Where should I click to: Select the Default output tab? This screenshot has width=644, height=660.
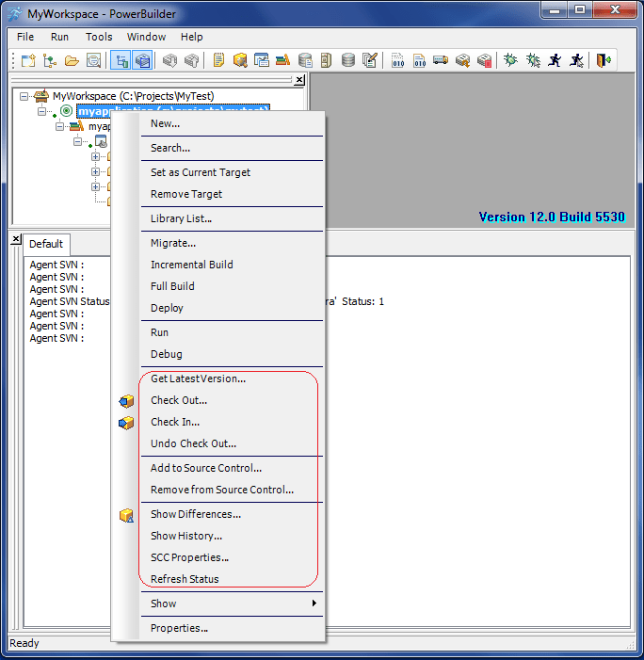[46, 244]
